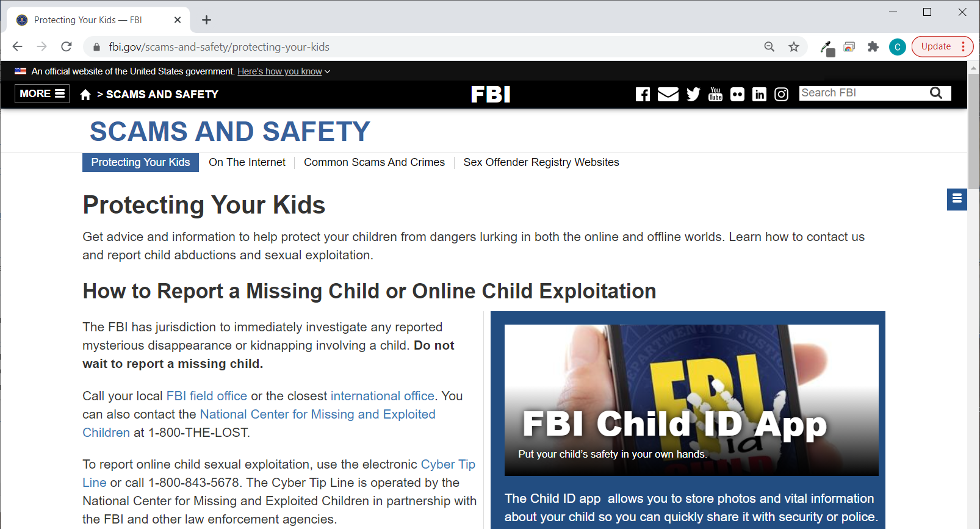Screen dimensions: 980x529
Task: Click the Chrome Update button
Action: pos(936,46)
